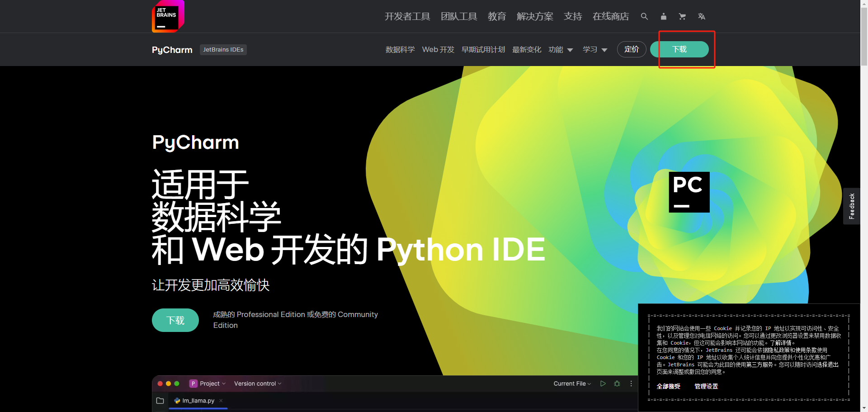Click the Debug bug icon in IDE preview
This screenshot has height=412, width=868.
pos(617,384)
